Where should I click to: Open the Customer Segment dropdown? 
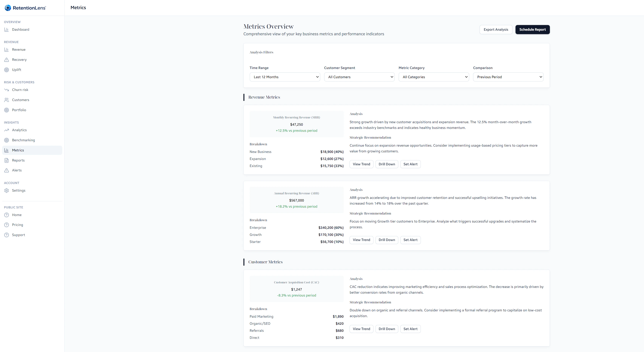tap(359, 77)
